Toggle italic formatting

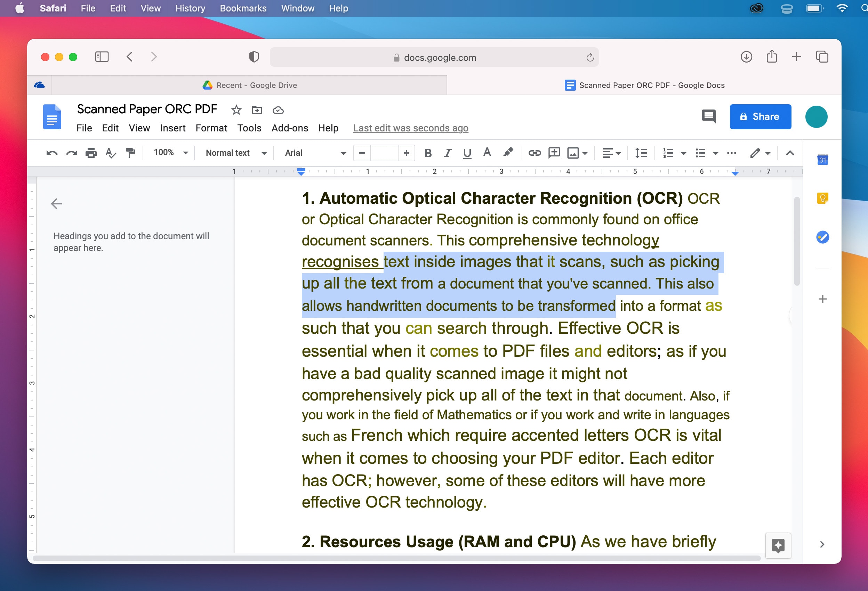[x=447, y=153]
